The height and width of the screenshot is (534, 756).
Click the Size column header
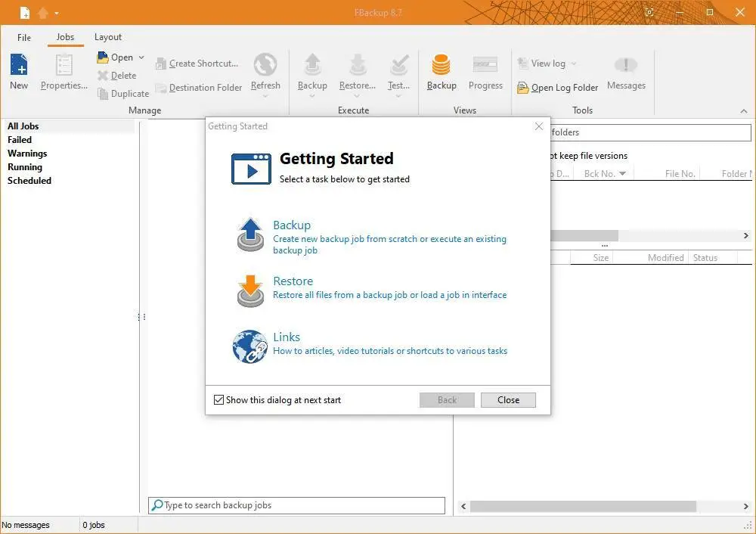coord(601,258)
